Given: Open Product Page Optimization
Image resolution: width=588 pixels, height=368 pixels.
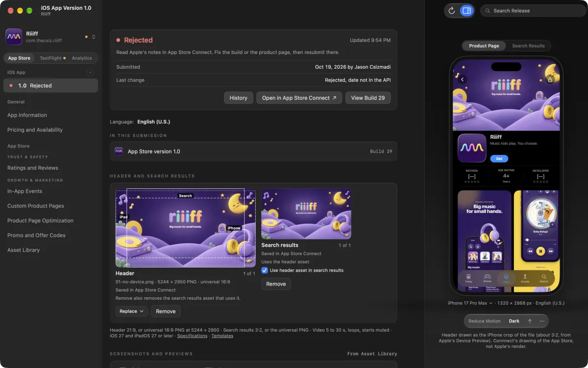Looking at the screenshot, I should point(40,221).
